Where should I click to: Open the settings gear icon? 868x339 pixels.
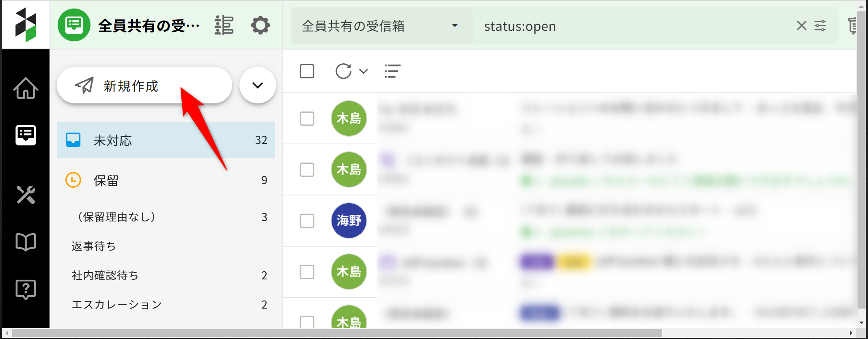coord(260,26)
